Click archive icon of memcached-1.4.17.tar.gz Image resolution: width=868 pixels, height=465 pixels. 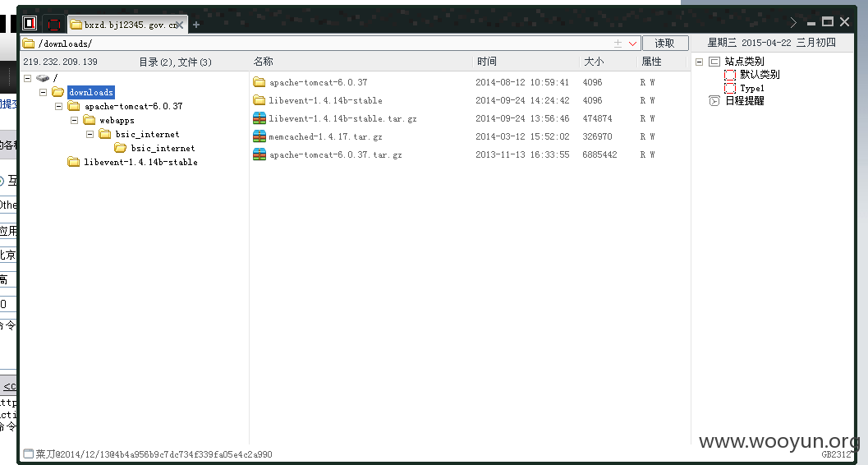259,136
